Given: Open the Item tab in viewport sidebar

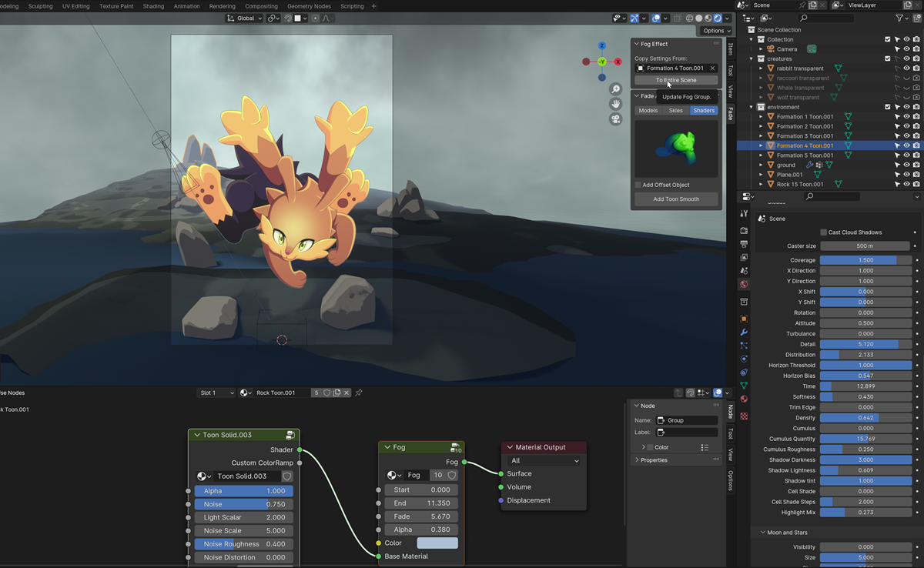Looking at the screenshot, I should (730, 48).
